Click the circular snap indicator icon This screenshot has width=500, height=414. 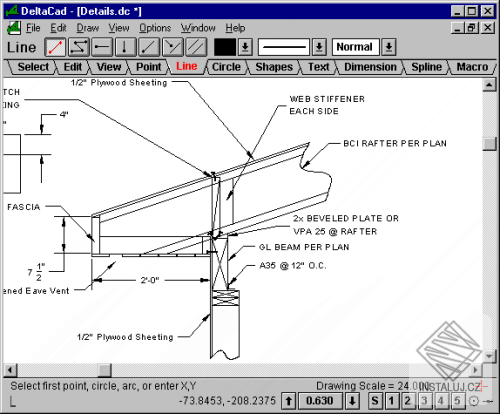click(474, 401)
